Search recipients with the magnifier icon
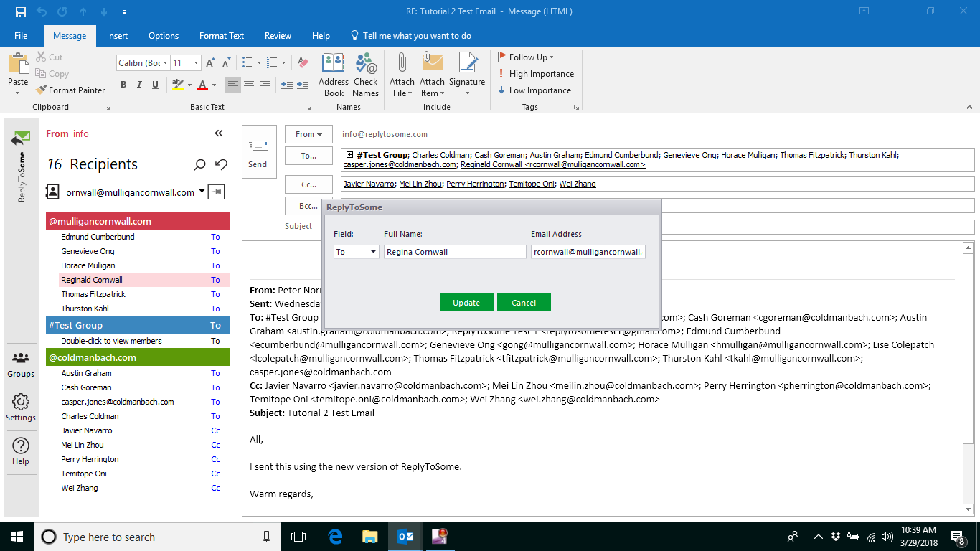980x551 pixels. (200, 164)
